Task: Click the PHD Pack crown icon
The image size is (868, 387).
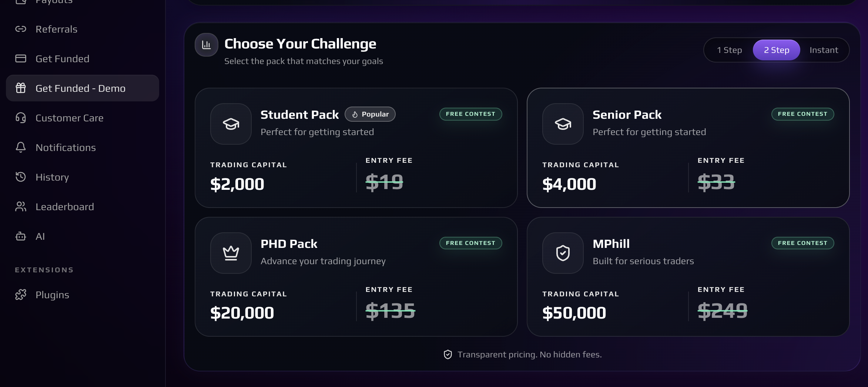Action: click(x=231, y=253)
